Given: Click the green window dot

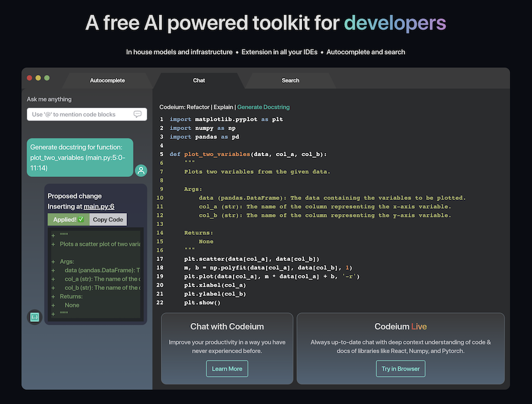Looking at the screenshot, I should [47, 77].
